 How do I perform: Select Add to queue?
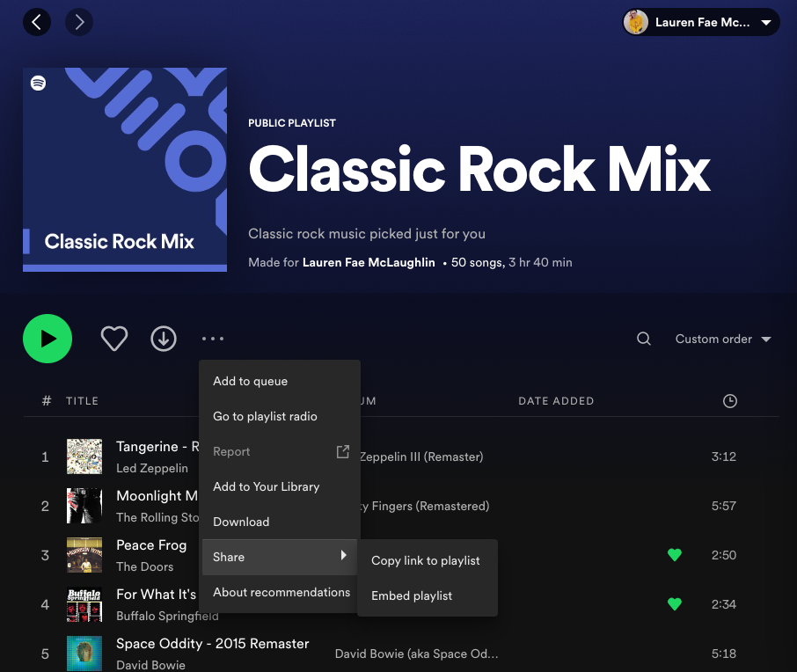tap(250, 381)
